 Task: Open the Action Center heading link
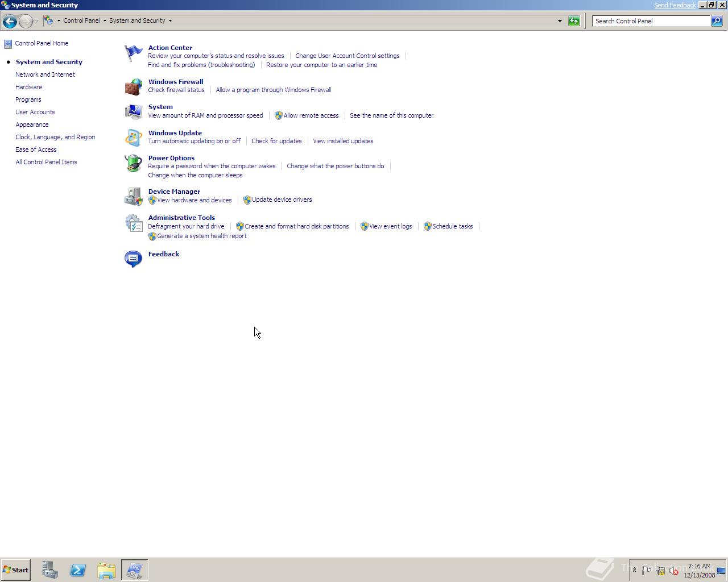click(x=170, y=48)
